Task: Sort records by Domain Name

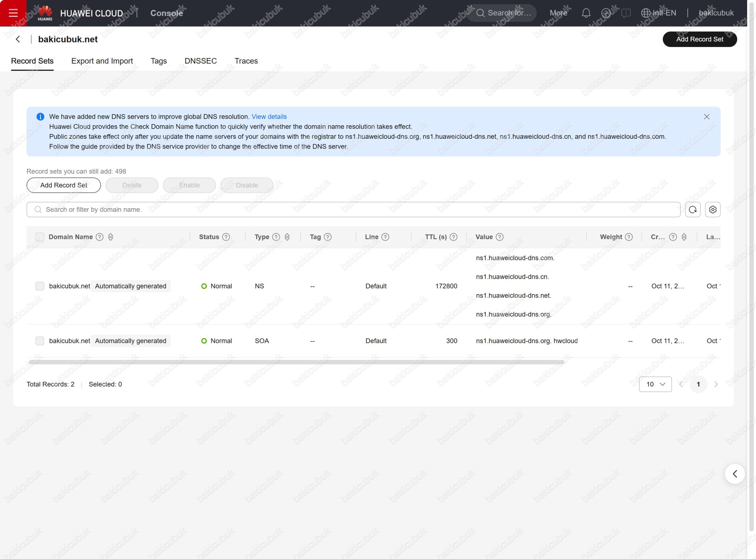Action: tap(111, 237)
